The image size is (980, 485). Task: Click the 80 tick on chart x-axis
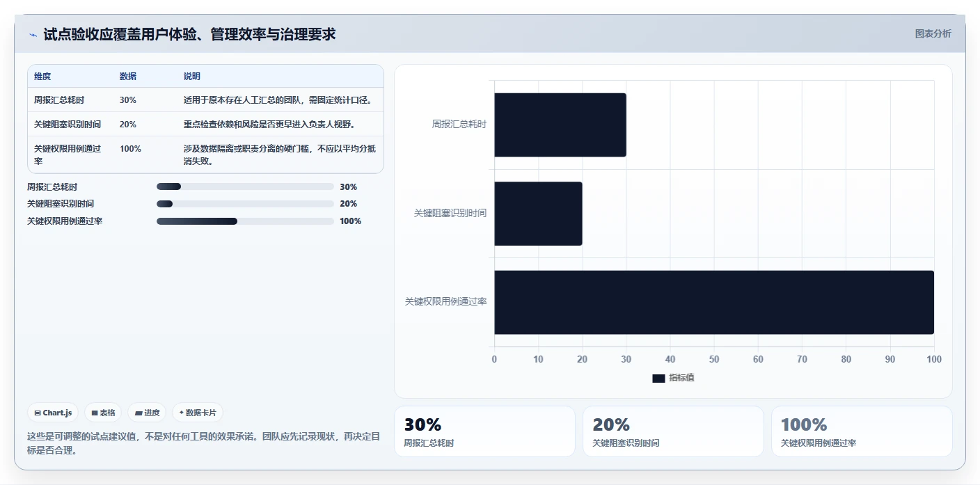click(x=846, y=360)
